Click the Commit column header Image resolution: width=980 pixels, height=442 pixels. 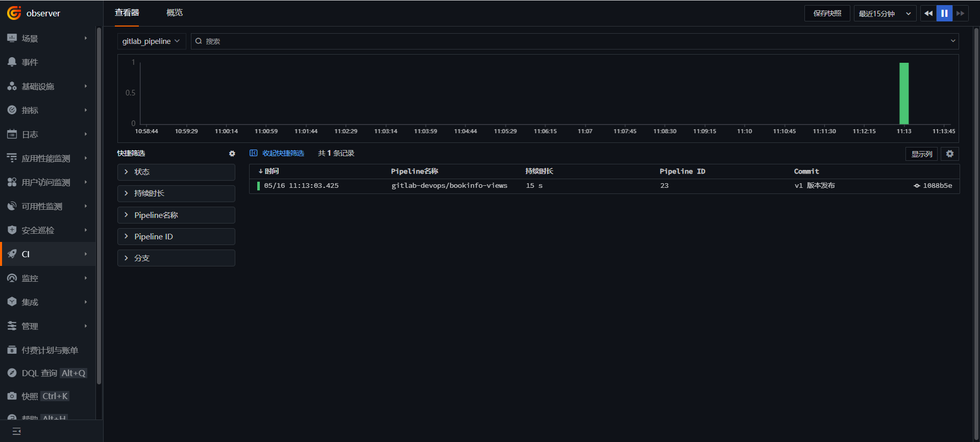[x=806, y=171]
